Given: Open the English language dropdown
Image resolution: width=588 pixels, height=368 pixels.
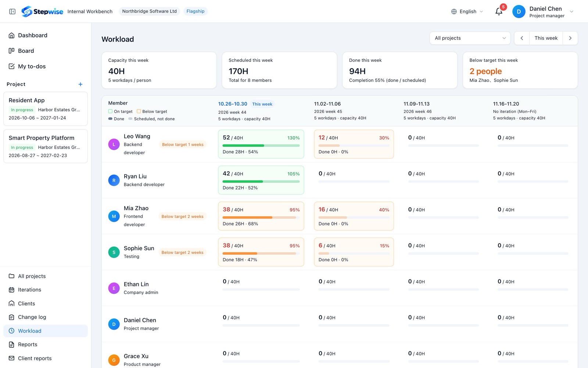Looking at the screenshot, I should [x=467, y=11].
